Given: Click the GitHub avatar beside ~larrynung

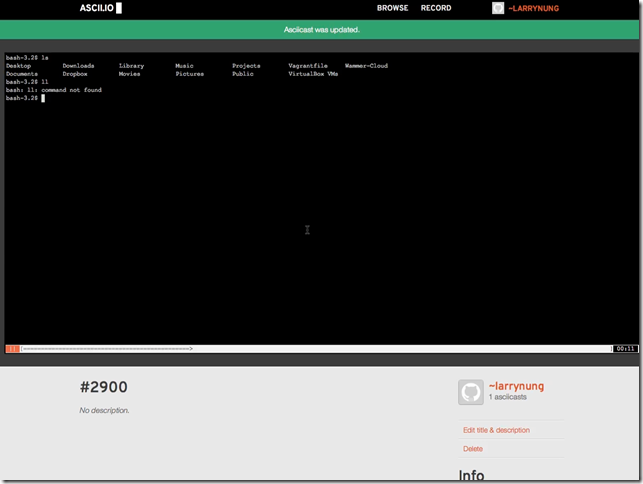Looking at the screenshot, I should [471, 392].
